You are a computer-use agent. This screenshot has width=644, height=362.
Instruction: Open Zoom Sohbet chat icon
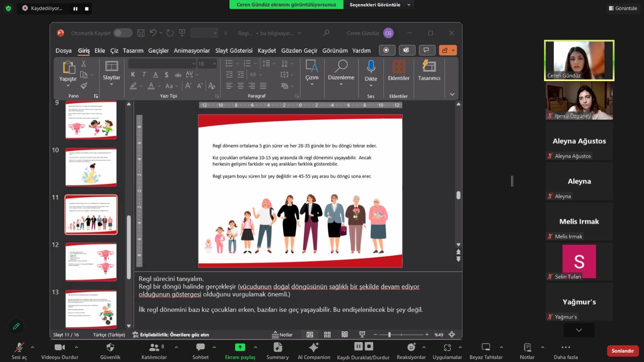[x=200, y=347]
